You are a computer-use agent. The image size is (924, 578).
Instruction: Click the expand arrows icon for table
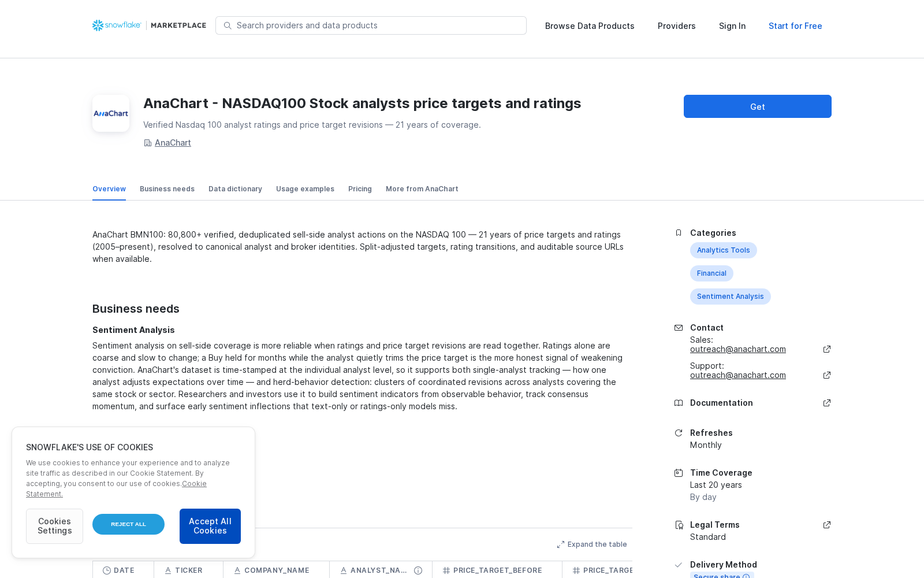coord(560,544)
